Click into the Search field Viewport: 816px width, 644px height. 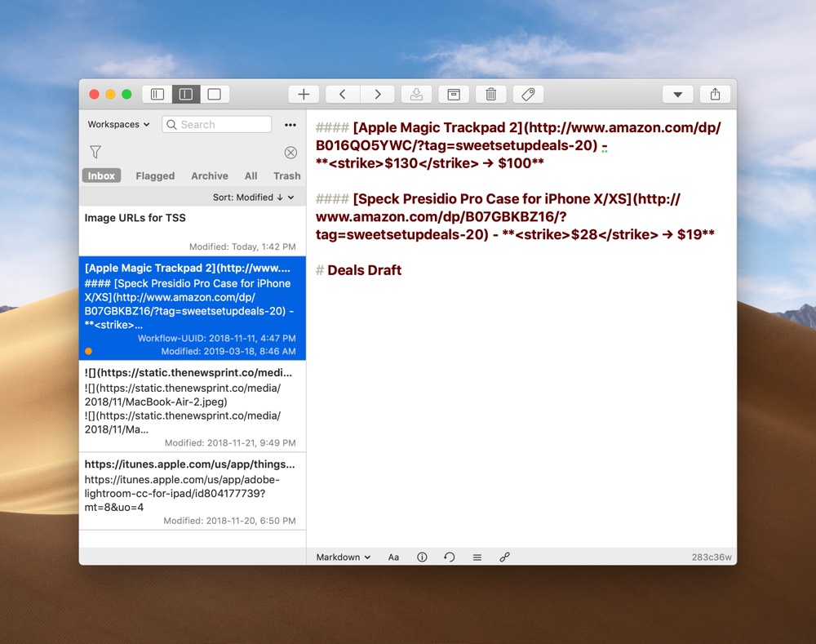(x=216, y=124)
